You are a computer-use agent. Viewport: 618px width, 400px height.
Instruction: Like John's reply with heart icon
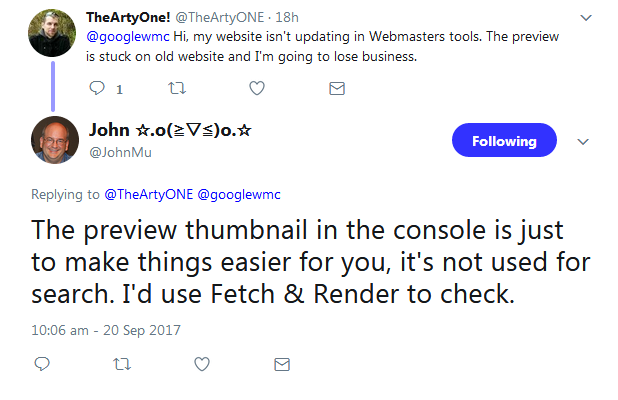[201, 364]
